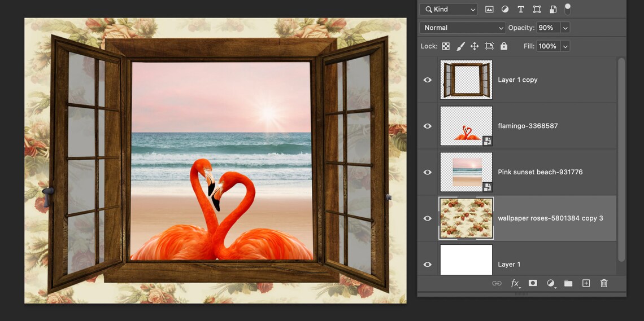The image size is (644, 321).
Task: Click the Layers panel vertical scrollbar
Action: coord(621,159)
